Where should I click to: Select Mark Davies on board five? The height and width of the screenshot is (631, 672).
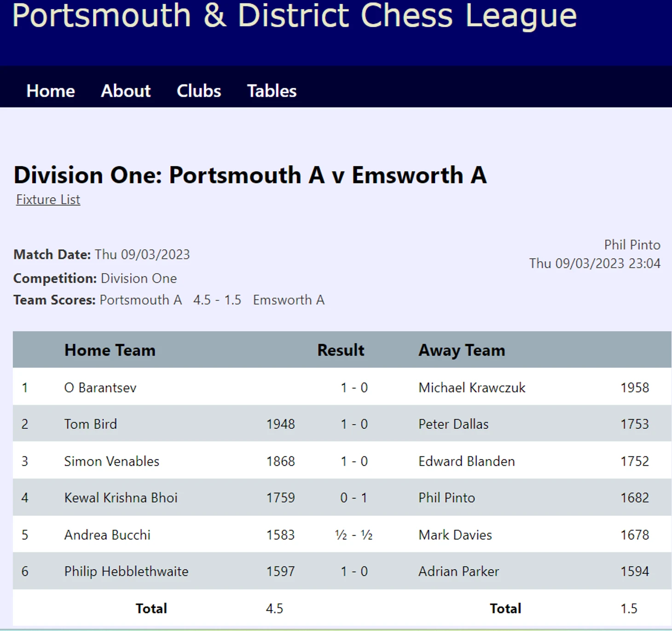455,535
